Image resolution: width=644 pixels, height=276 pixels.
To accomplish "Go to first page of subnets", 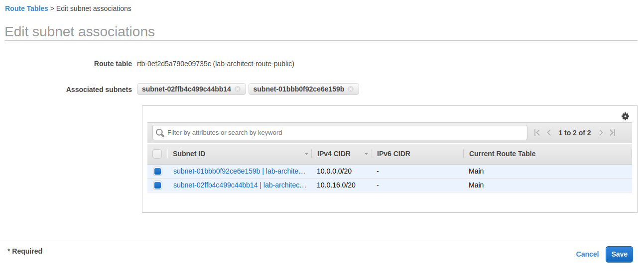I will pyautogui.click(x=537, y=133).
